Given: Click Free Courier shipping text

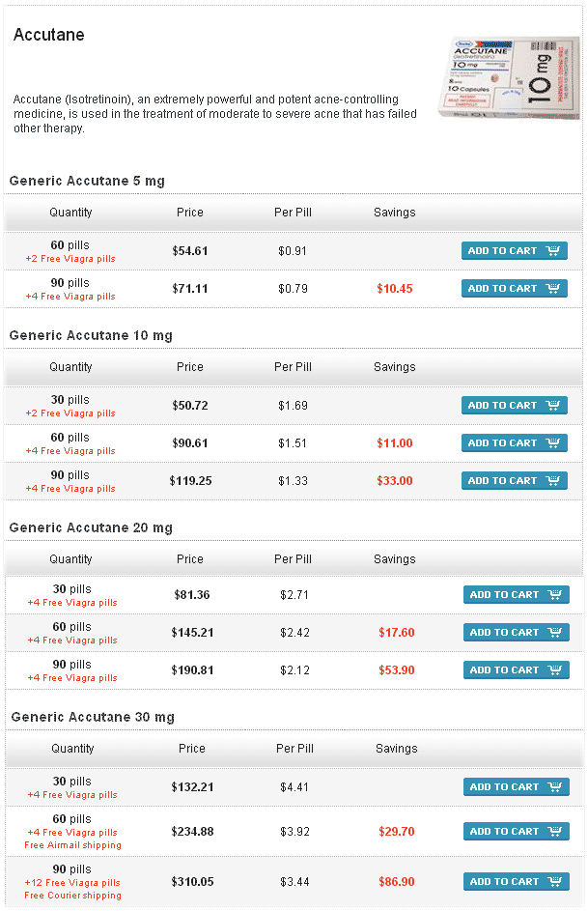Looking at the screenshot, I should 73,896.
